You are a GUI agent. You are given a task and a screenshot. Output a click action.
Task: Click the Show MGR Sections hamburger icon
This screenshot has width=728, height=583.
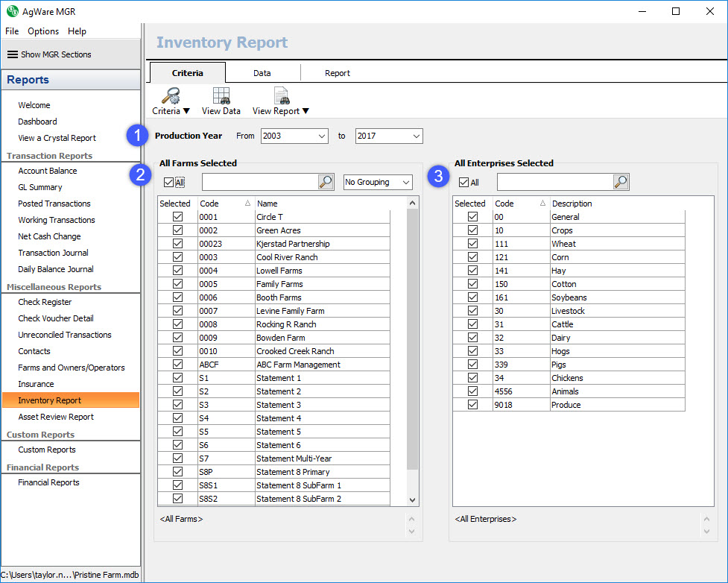click(12, 54)
